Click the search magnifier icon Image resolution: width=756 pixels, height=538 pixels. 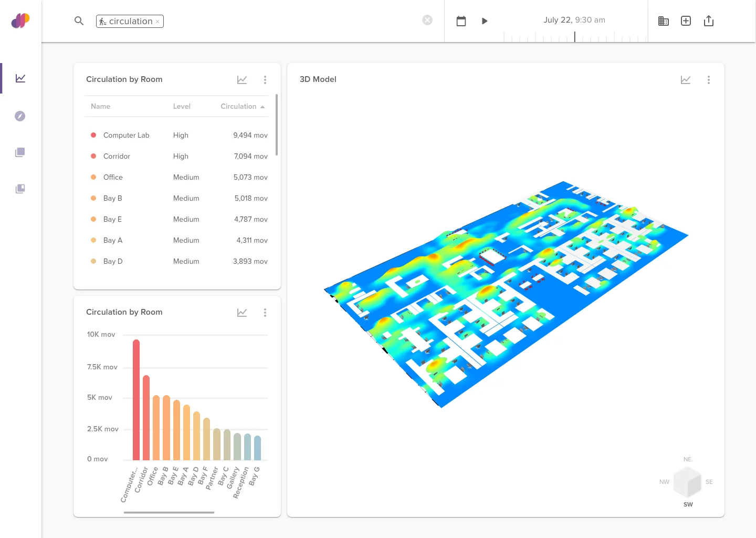coord(79,21)
